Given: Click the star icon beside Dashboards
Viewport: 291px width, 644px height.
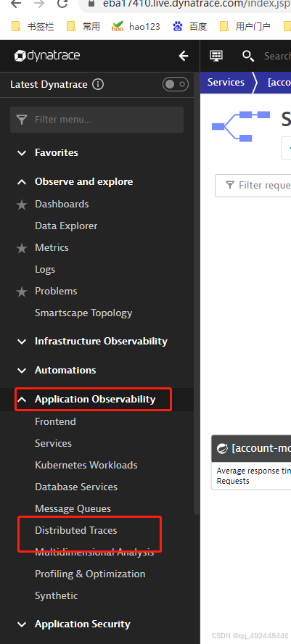Looking at the screenshot, I should click(22, 205).
